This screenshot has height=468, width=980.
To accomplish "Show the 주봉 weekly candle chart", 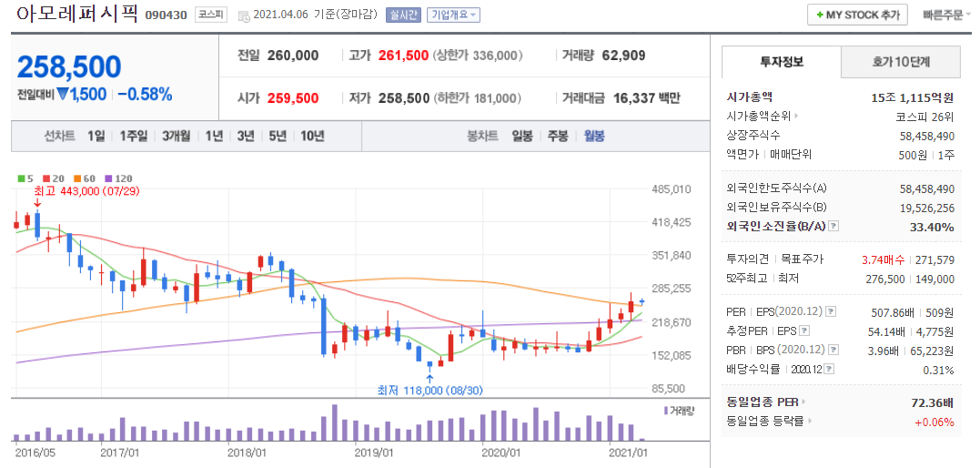I will (558, 136).
